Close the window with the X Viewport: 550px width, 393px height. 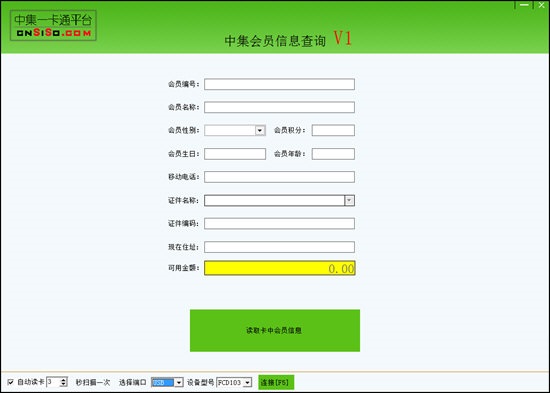pos(541,5)
